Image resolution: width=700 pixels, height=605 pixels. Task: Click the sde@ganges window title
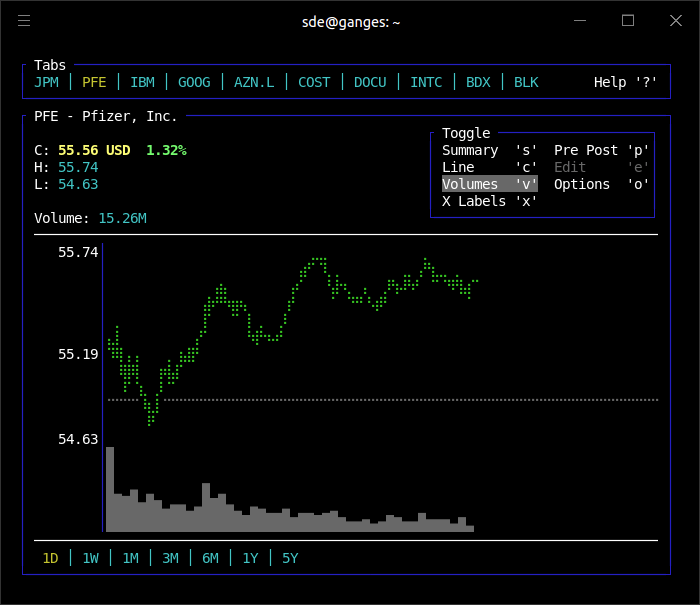351,22
